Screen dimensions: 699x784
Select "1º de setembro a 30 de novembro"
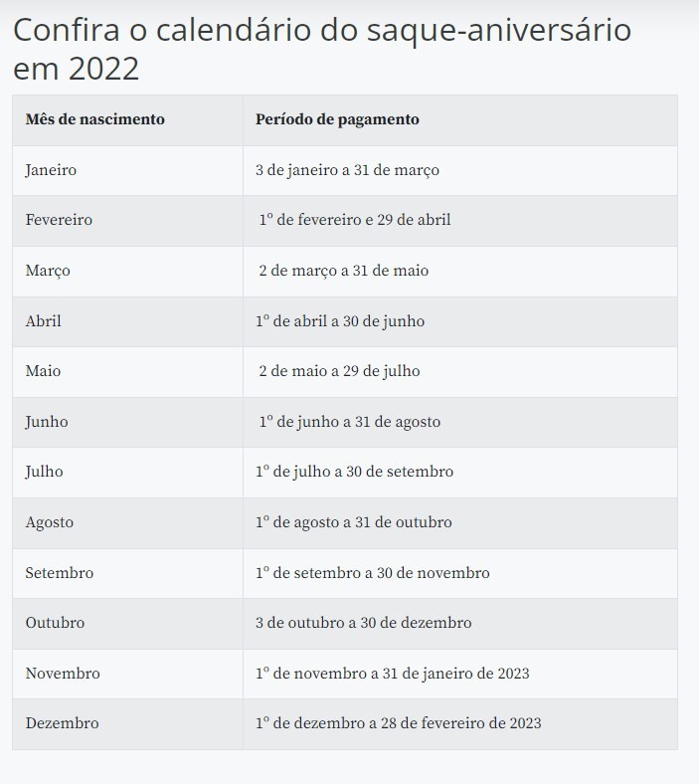[372, 573]
